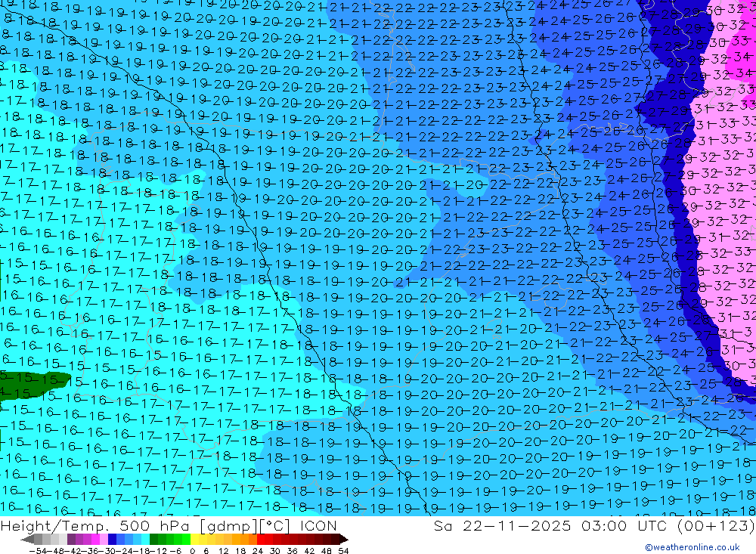This screenshot has width=756, height=554.
Task: Click the '-54' legend scale value
Action: (38, 551)
